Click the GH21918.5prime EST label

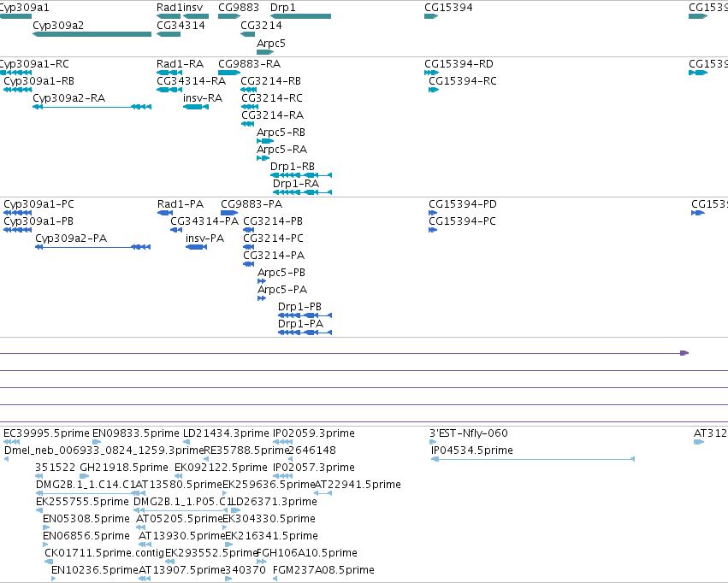pos(124,467)
